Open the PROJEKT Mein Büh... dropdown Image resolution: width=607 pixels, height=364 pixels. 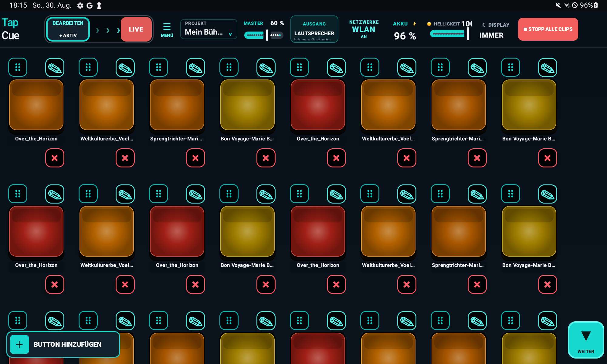coord(209,29)
